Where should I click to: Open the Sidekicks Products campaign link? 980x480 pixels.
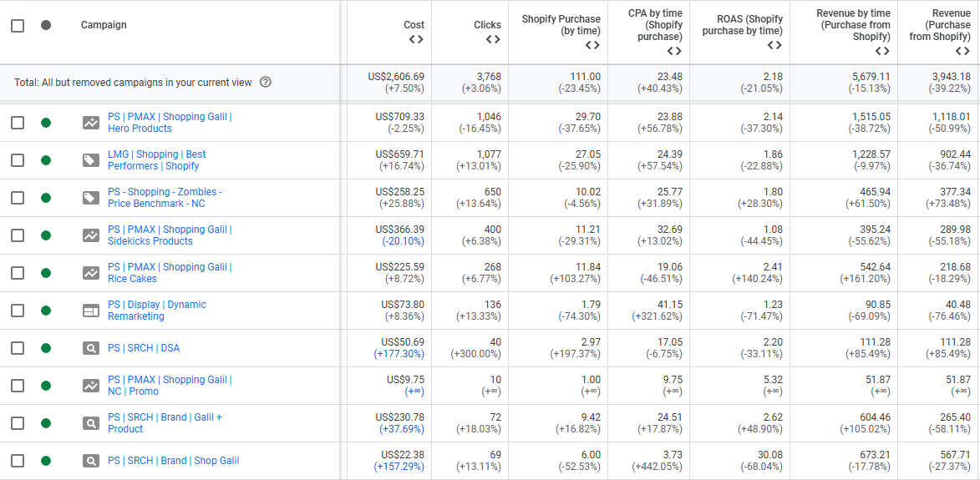coord(170,235)
